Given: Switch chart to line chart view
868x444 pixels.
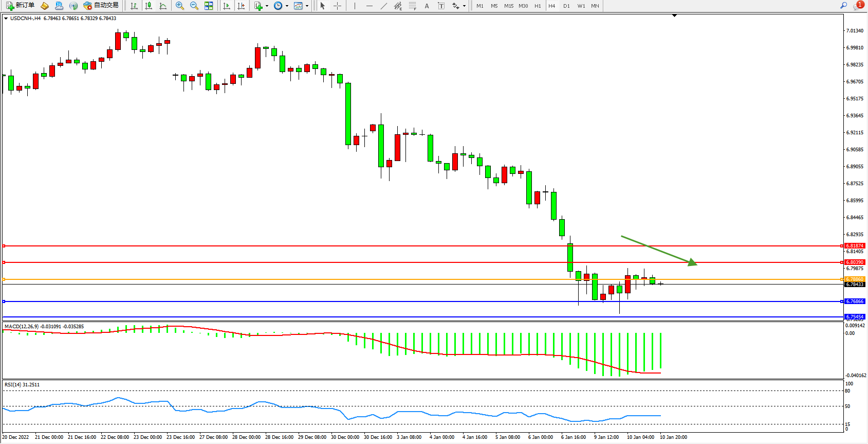Looking at the screenshot, I should click(x=163, y=6).
